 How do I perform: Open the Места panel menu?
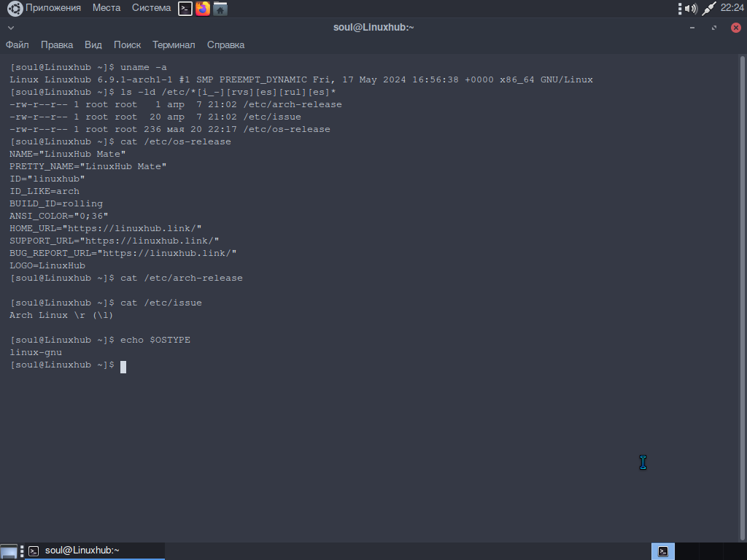tap(107, 7)
